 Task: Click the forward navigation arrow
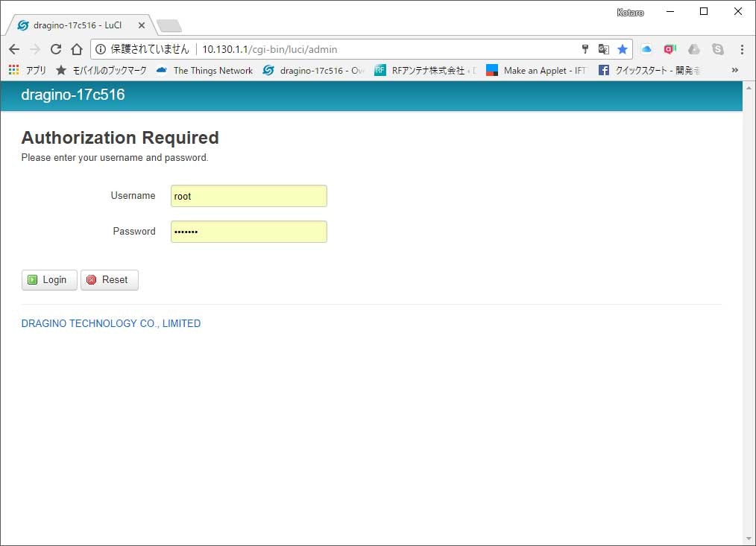click(x=35, y=49)
